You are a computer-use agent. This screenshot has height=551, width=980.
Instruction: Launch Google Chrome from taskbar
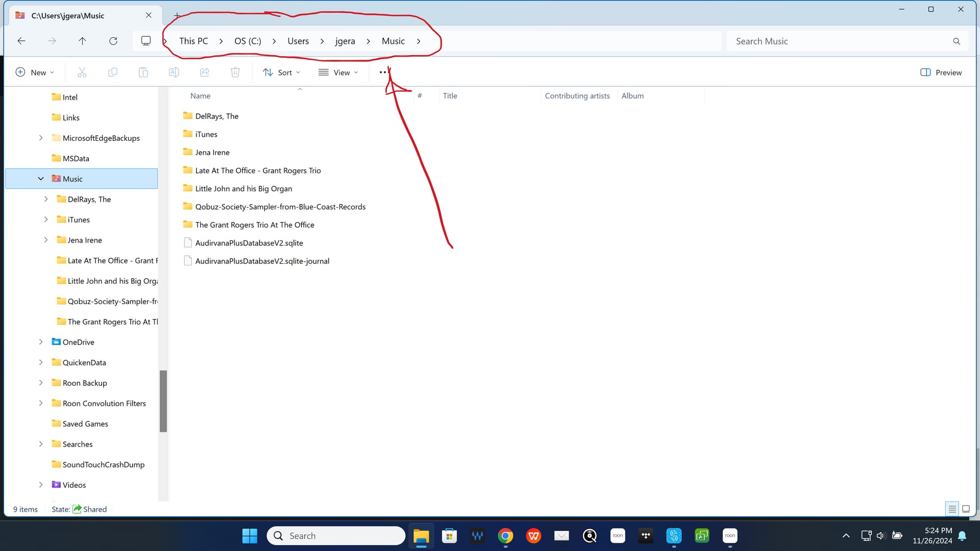click(x=505, y=536)
